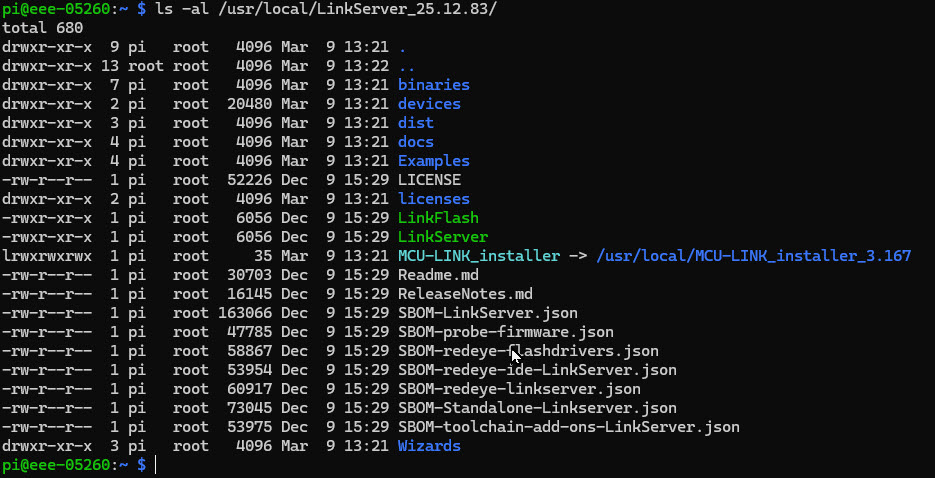Click the SBOM-LinkServer.json file name
Screen dimensions: 935x478
[486, 313]
